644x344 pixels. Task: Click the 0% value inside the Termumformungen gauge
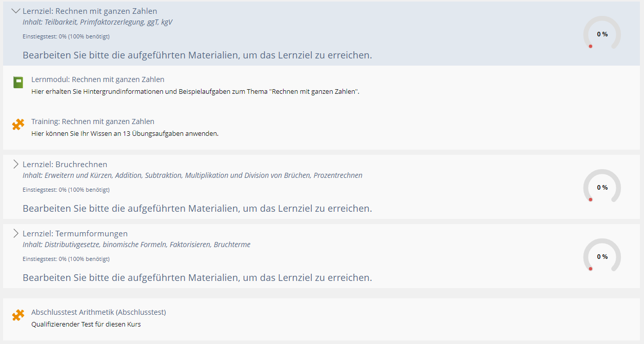pos(601,256)
